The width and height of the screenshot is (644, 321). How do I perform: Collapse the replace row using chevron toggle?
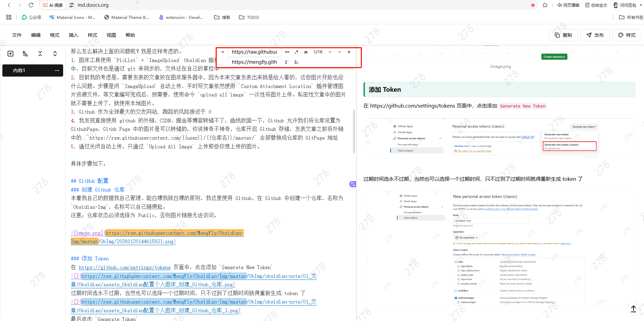(x=223, y=52)
